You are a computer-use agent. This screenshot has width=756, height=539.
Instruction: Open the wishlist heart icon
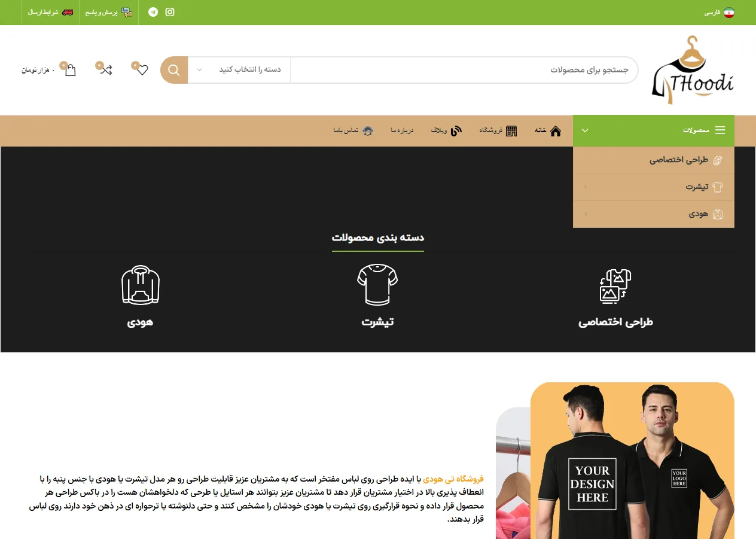[142, 70]
